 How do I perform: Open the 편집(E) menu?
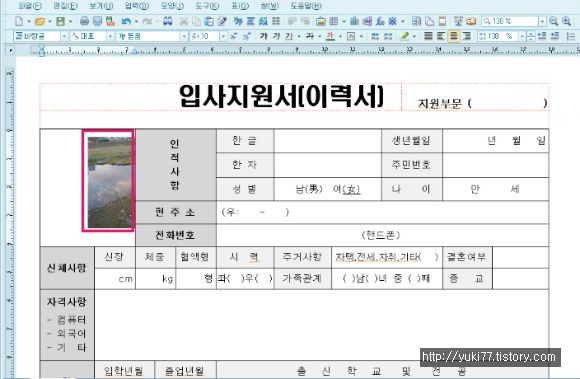coord(65,6)
